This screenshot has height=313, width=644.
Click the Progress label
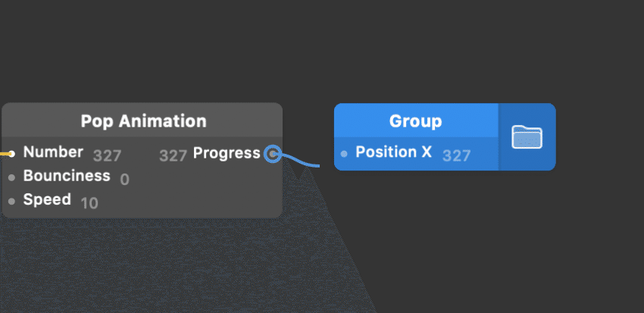[227, 153]
